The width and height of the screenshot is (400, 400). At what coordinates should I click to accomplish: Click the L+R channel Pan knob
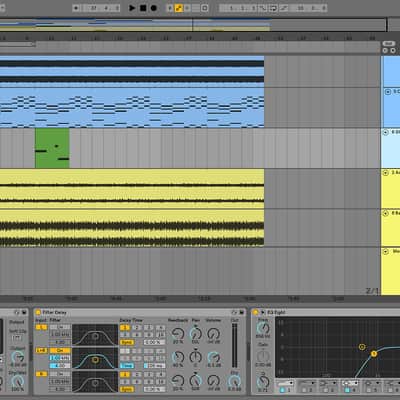(196, 357)
